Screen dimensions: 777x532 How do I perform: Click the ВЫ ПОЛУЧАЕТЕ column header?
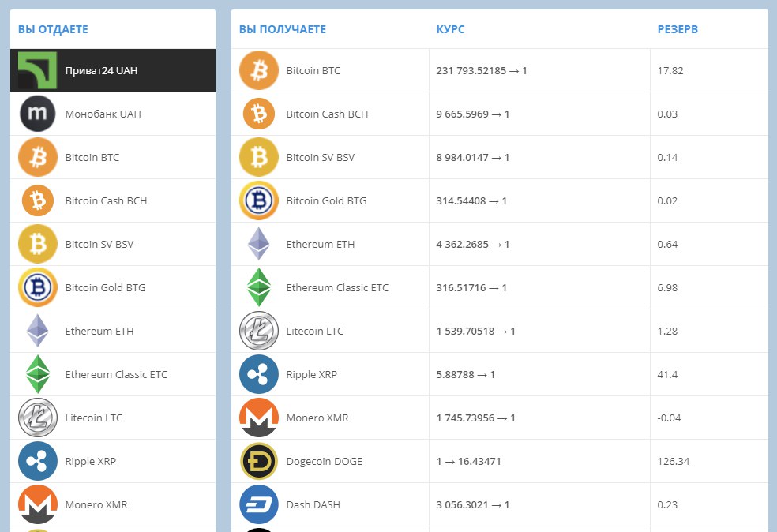[x=283, y=29]
